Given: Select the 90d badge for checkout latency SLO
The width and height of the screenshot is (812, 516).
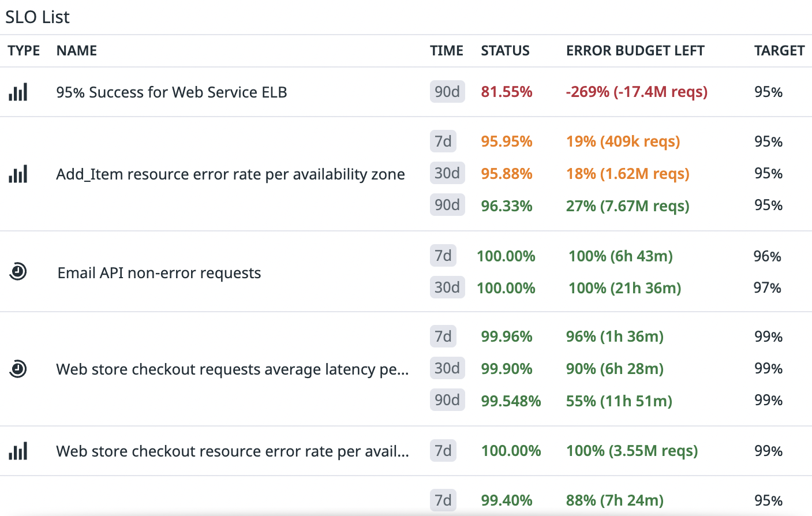Looking at the screenshot, I should coord(446,400).
